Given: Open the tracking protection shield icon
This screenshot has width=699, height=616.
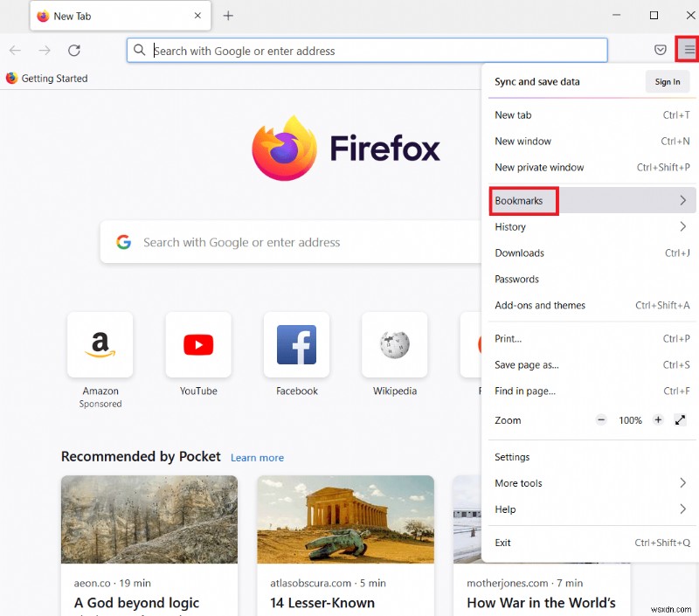Looking at the screenshot, I should point(661,50).
